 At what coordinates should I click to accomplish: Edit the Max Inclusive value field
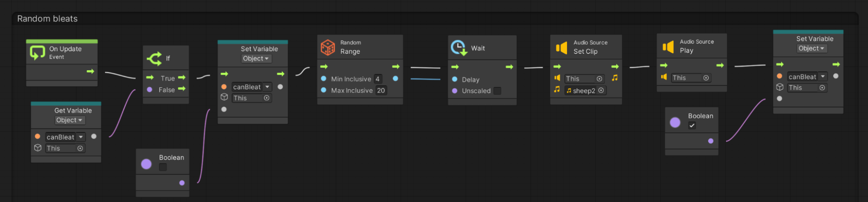click(381, 91)
